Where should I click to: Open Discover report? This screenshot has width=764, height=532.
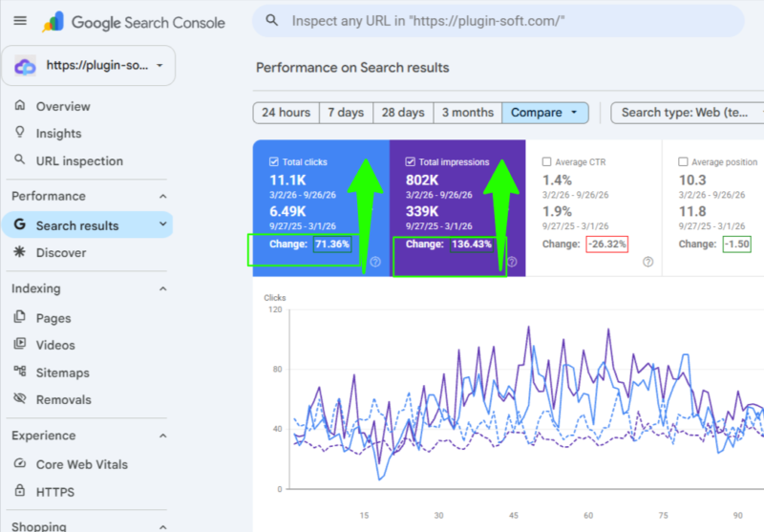click(x=61, y=252)
